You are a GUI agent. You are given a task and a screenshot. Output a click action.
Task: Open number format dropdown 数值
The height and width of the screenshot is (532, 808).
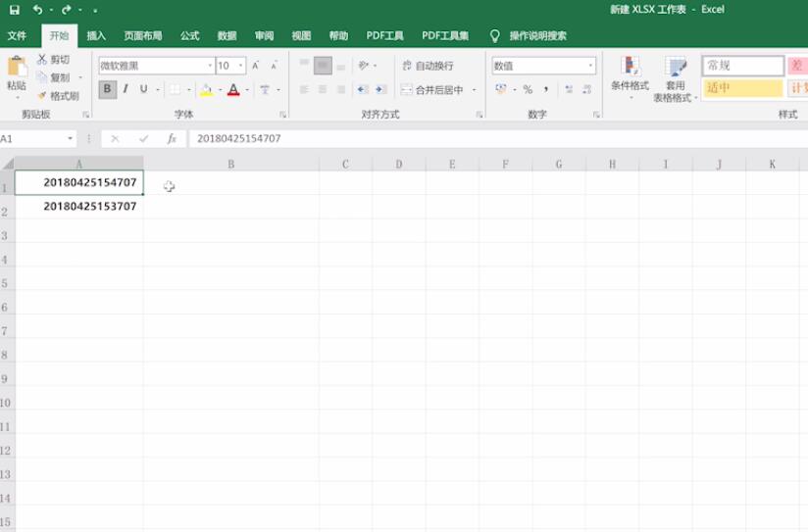(x=590, y=66)
